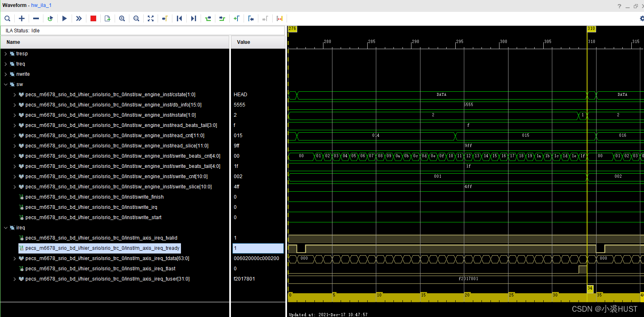Click the Search magnifier icon in waveform toolbar
The height and width of the screenshot is (317, 644).
tap(7, 18)
